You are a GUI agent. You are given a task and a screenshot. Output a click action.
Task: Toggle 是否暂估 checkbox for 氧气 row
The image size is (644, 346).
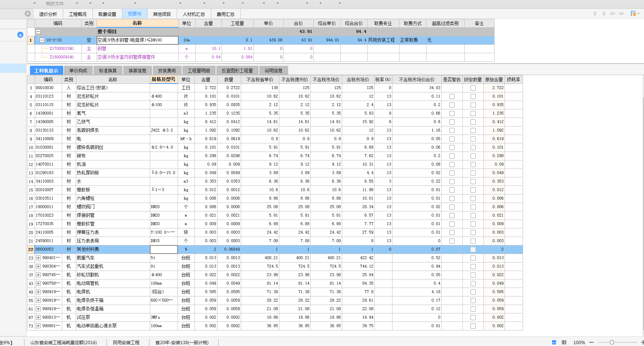pos(452,113)
